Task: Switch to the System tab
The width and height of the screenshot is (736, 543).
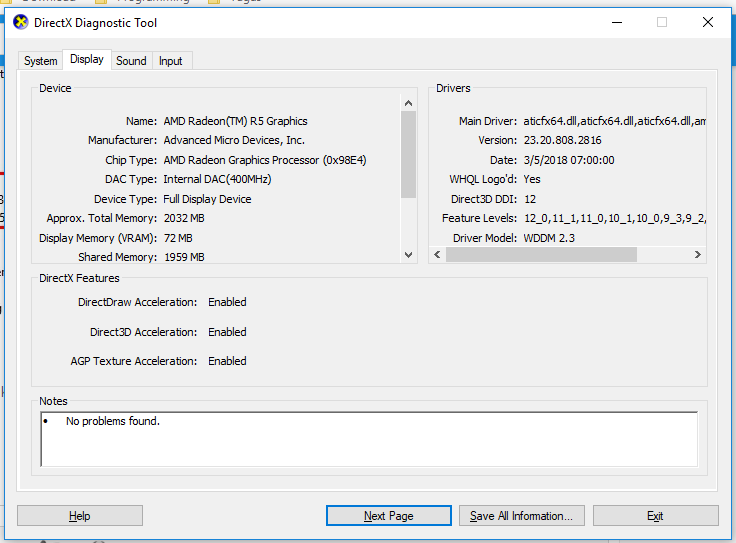Action: (40, 61)
